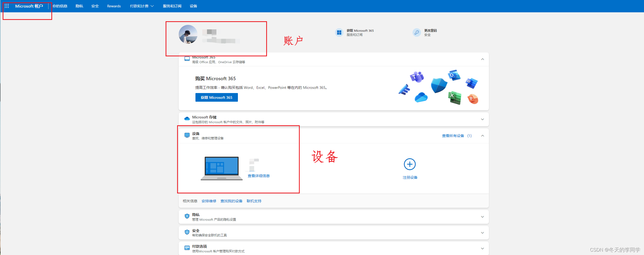The width and height of the screenshot is (644, 255).
Task: Open the 你的信息 tab
Action: tap(60, 6)
